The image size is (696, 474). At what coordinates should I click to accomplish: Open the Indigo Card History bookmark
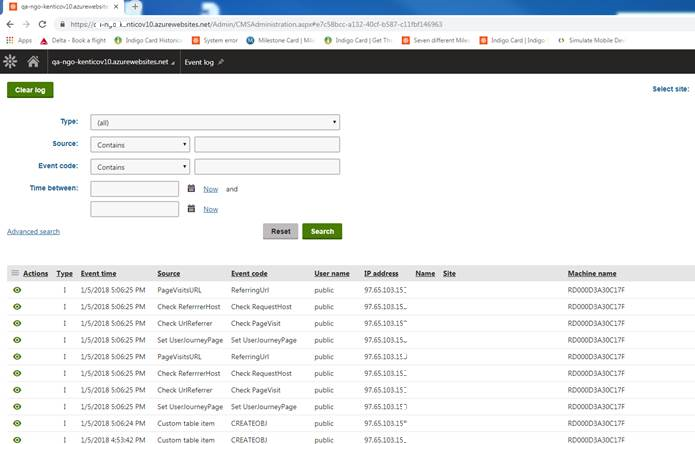click(x=149, y=40)
